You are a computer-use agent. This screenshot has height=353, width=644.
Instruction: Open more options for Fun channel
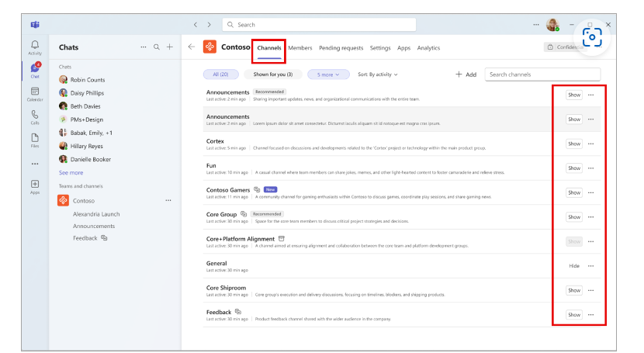click(x=590, y=168)
